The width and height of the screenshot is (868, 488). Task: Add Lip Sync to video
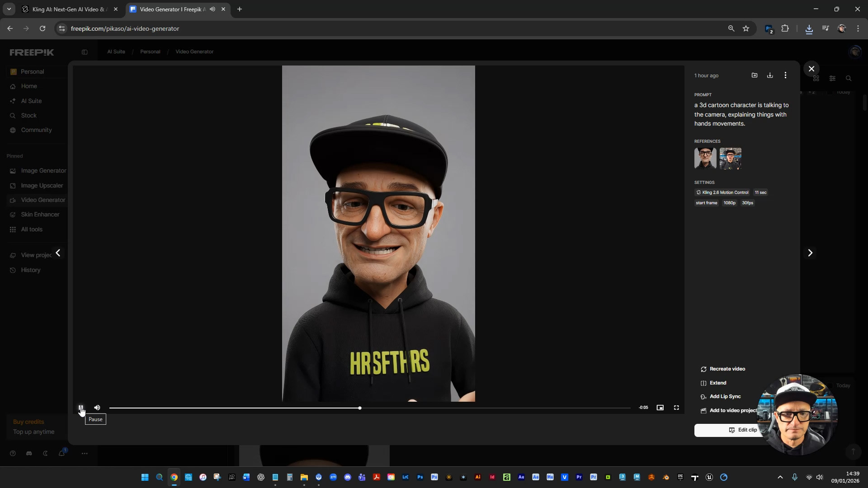pyautogui.click(x=725, y=397)
